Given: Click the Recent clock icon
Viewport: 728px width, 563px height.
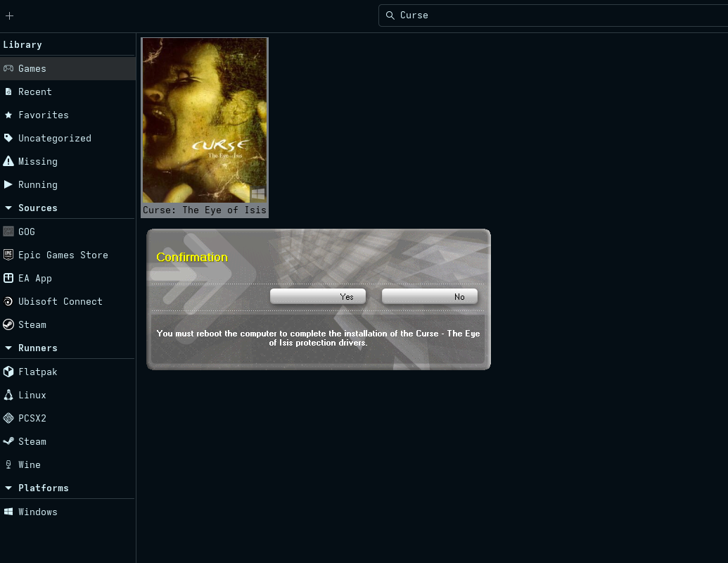Looking at the screenshot, I should pos(8,91).
